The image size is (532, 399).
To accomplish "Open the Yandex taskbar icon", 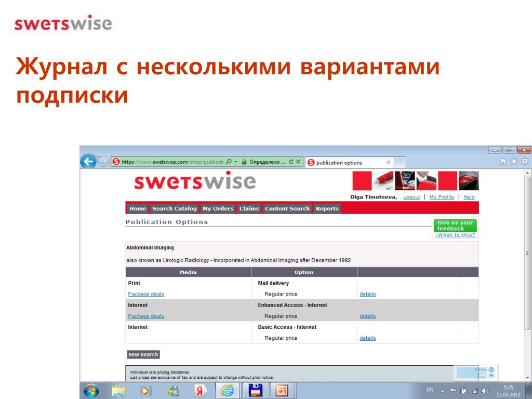I will pos(200,391).
